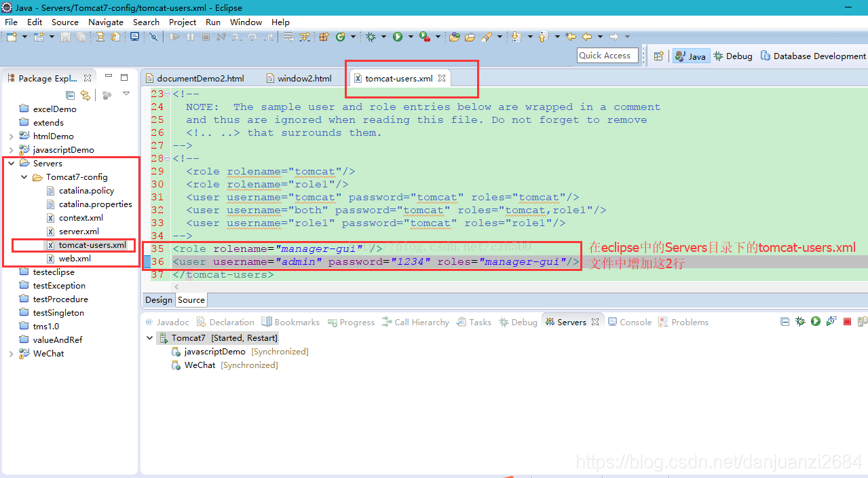Open the Navigate menu
Screen dimensions: 868x478
[106, 22]
